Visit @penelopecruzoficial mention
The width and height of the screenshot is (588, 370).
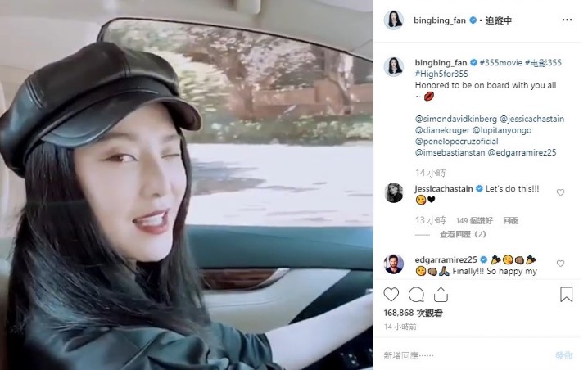pyautogui.click(x=456, y=142)
